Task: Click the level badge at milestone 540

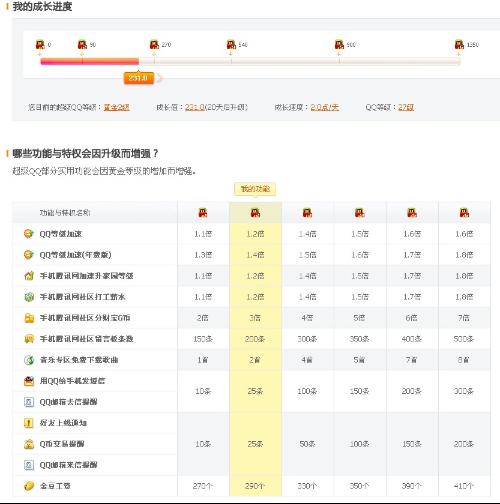Action: pyautogui.click(x=231, y=44)
